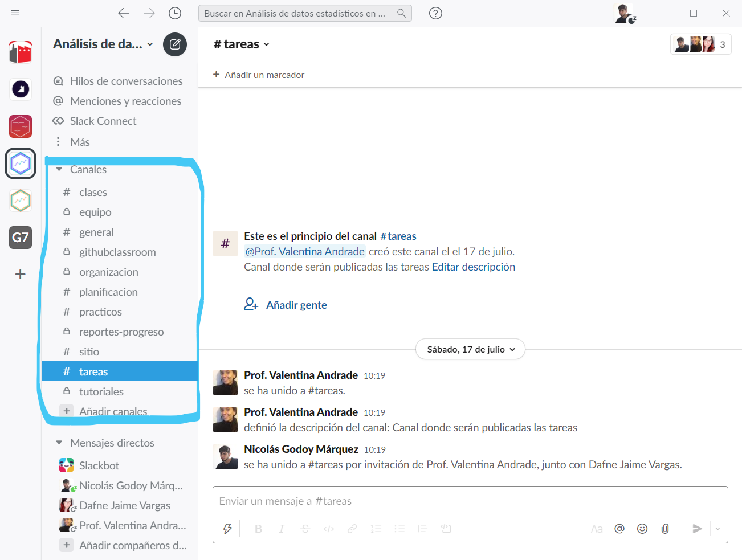Open the tareas channel title dropdown
This screenshot has width=742, height=560.
tap(242, 44)
